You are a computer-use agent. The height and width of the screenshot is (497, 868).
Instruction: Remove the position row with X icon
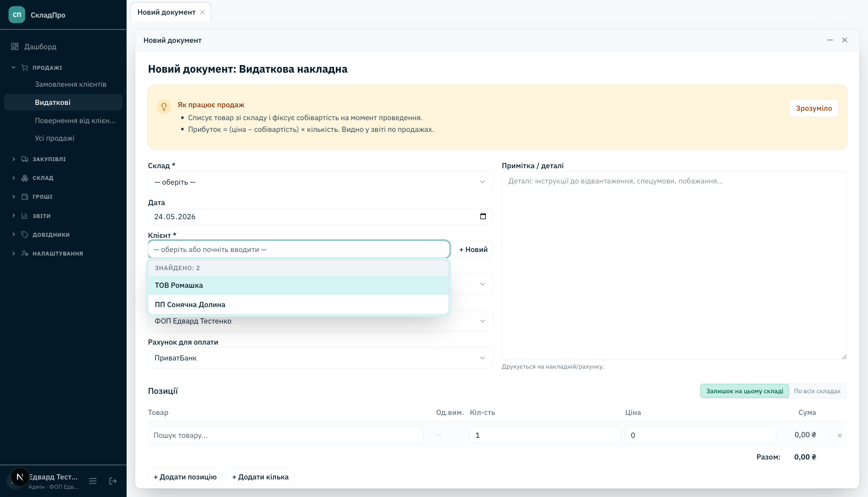pyautogui.click(x=840, y=435)
